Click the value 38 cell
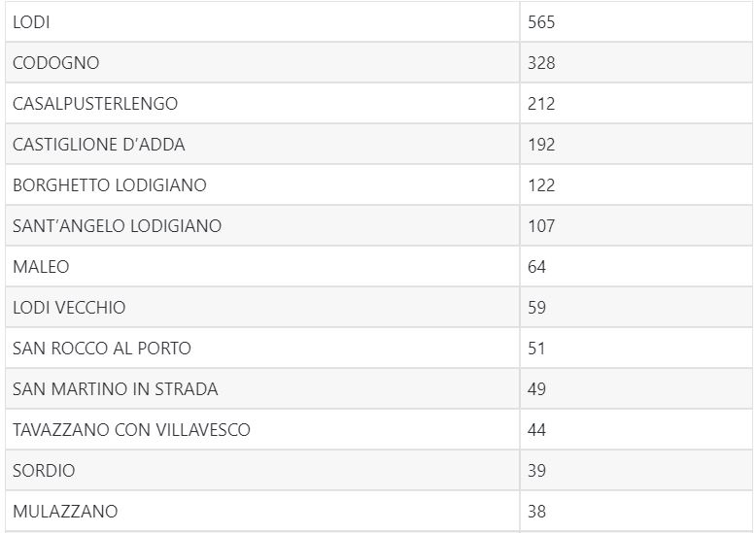756x533 pixels. pos(537,511)
